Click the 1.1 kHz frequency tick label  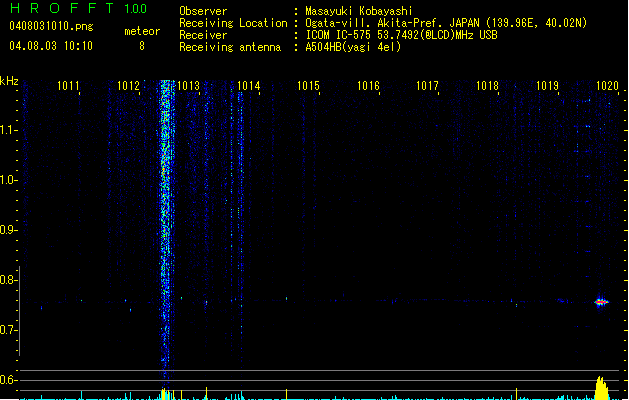coord(8,130)
